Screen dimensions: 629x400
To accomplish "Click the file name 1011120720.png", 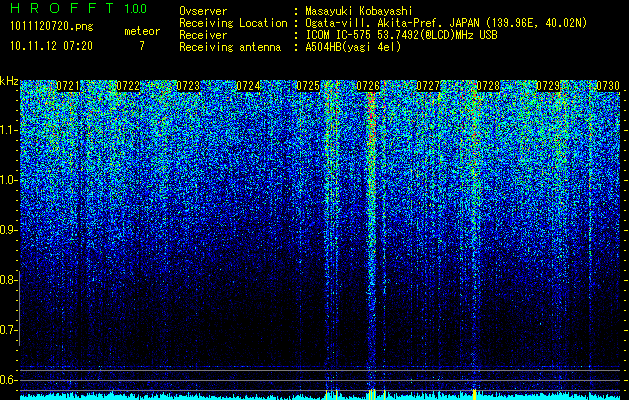I will (x=52, y=26).
